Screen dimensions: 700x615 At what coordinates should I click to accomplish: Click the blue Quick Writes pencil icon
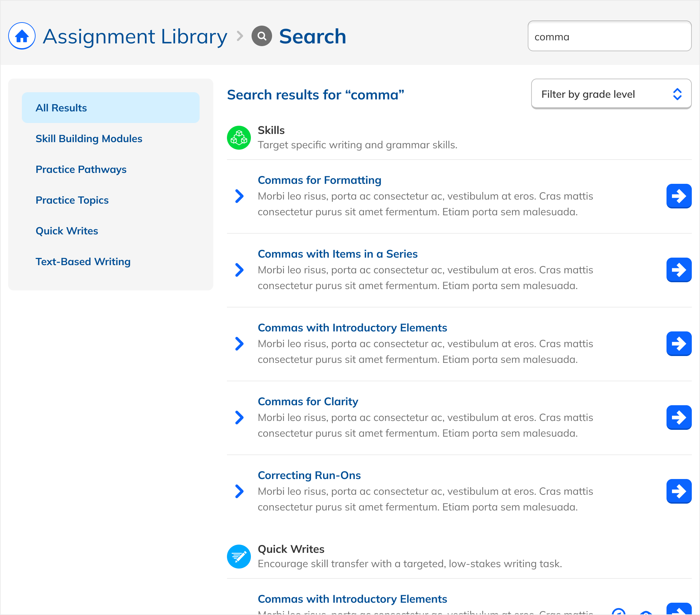click(239, 557)
